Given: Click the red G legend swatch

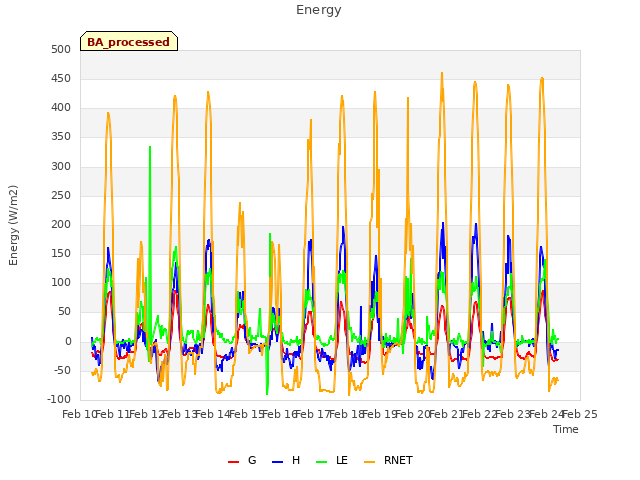Looking at the screenshot, I should pos(233,462).
